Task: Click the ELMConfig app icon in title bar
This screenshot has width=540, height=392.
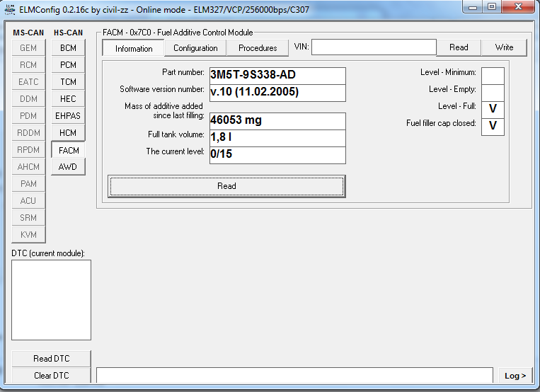Action: click(10, 7)
